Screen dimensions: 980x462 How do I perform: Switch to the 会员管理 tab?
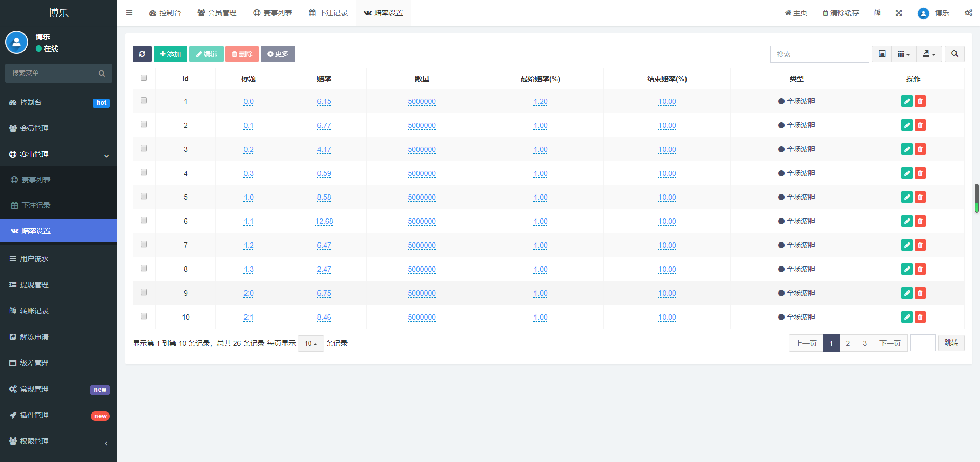click(217, 13)
